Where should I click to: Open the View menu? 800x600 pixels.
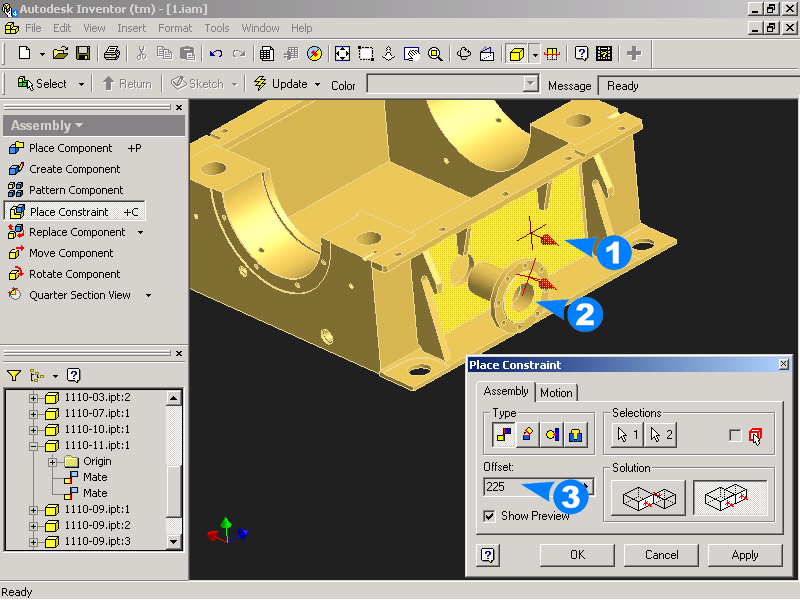point(94,28)
